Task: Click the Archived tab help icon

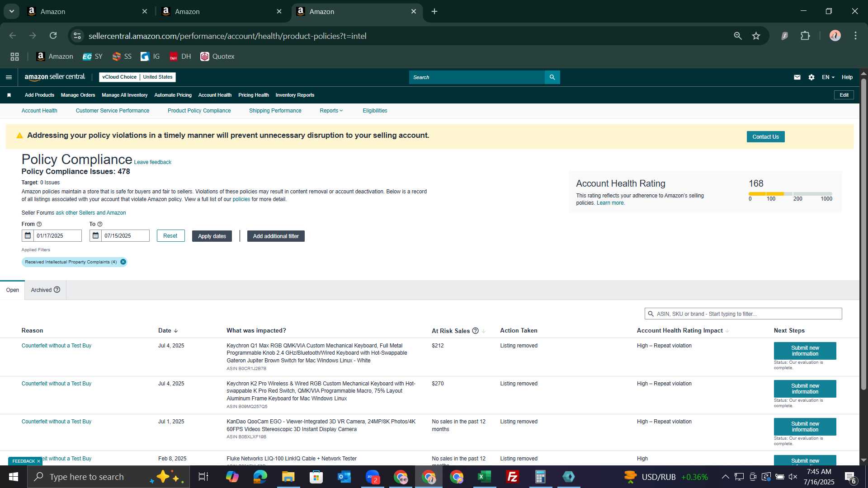Action: pyautogui.click(x=57, y=290)
